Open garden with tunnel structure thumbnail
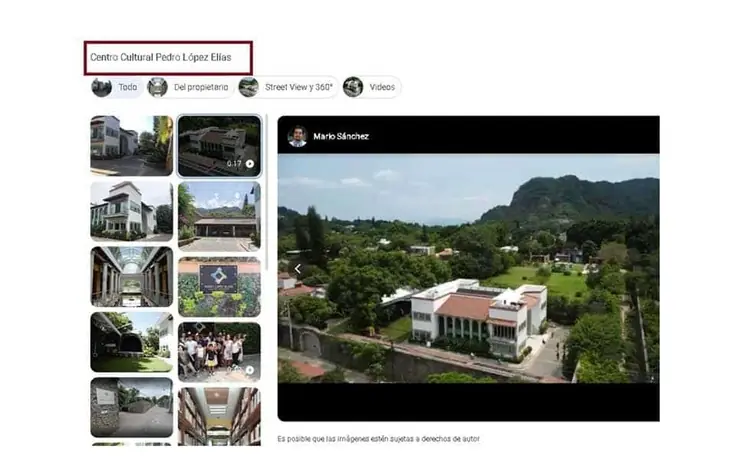The image size is (750, 472). (x=132, y=342)
